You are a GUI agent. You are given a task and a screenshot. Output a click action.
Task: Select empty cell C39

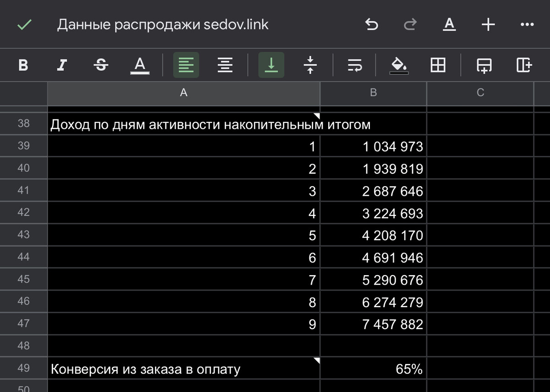tap(480, 147)
